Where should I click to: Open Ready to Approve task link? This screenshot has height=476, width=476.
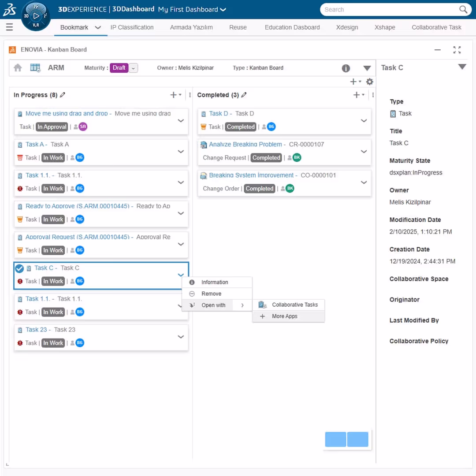pos(78,206)
